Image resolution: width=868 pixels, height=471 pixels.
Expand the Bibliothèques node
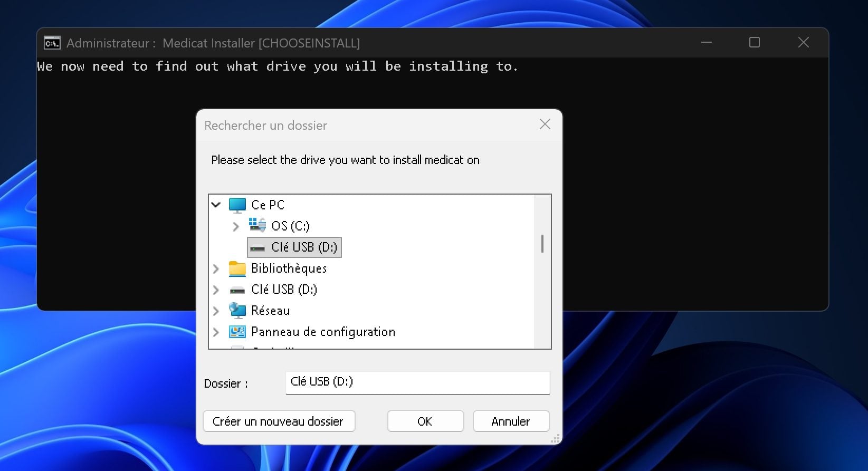(x=216, y=268)
